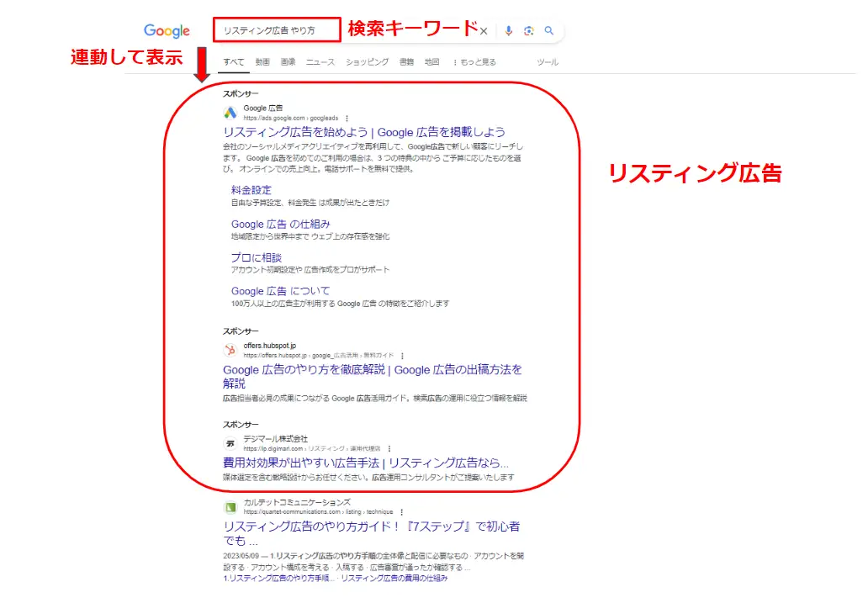Click カルテットコミュニケーションズ favicon

tap(230, 507)
